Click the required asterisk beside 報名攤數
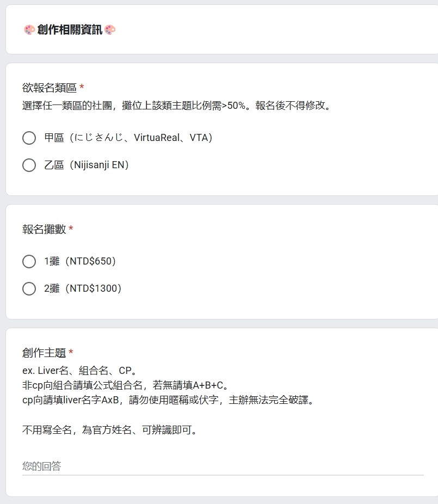Image resolution: width=438 pixels, height=504 pixels. click(71, 228)
